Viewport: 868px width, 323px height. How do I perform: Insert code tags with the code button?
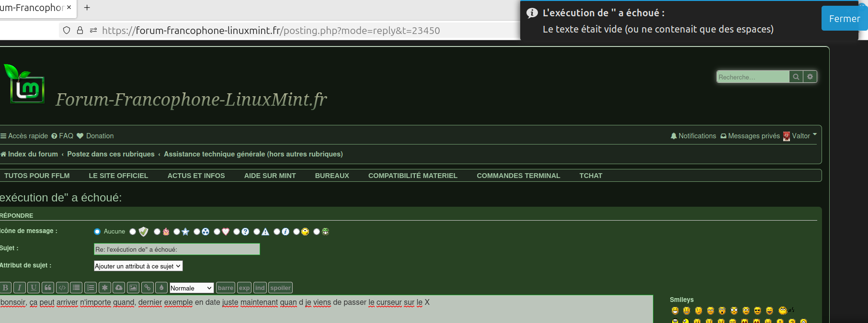(62, 288)
